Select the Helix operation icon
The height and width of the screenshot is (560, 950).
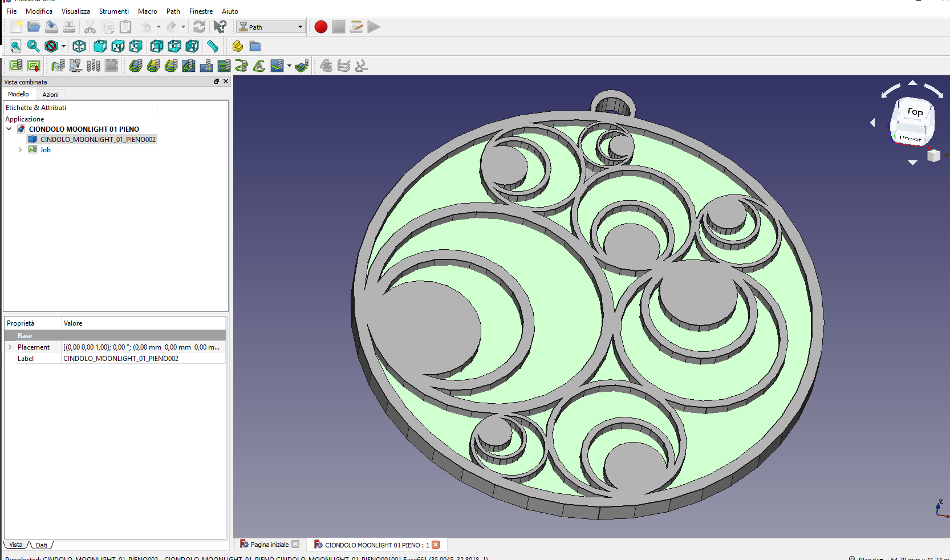coord(242,66)
